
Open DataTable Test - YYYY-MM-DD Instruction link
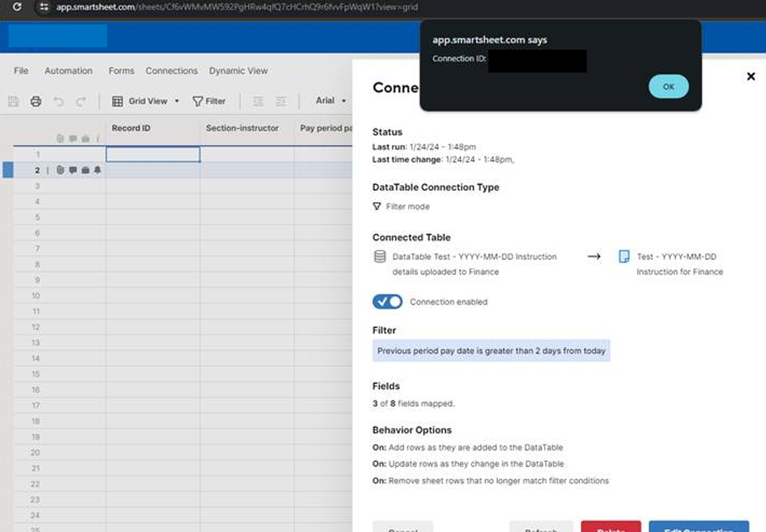(x=474, y=264)
